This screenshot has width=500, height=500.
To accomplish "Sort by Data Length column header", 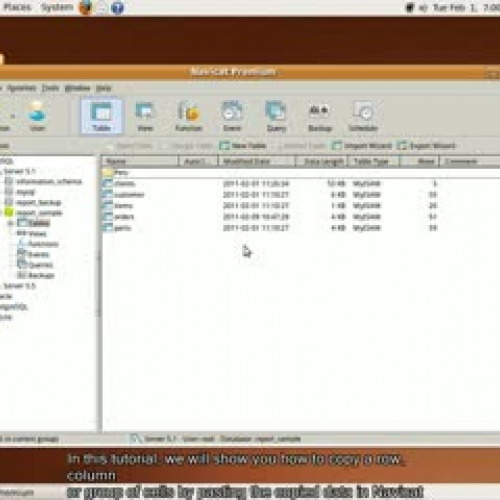I will coord(321,161).
